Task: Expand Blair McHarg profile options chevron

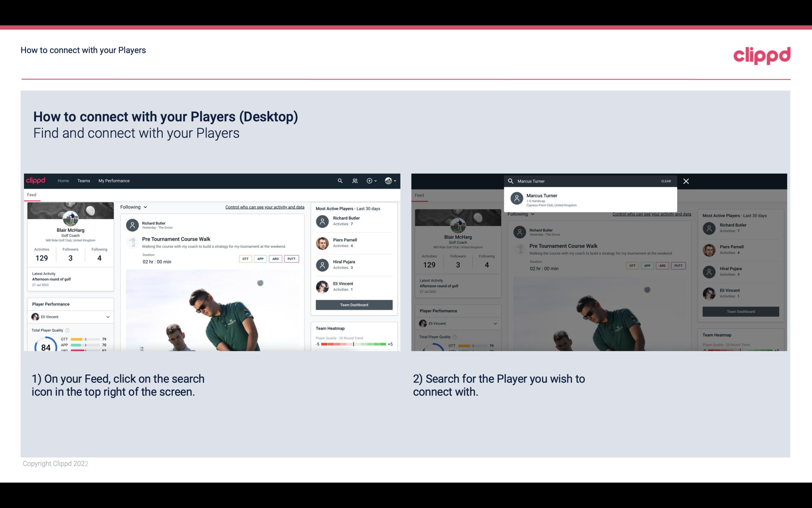Action: (x=395, y=181)
